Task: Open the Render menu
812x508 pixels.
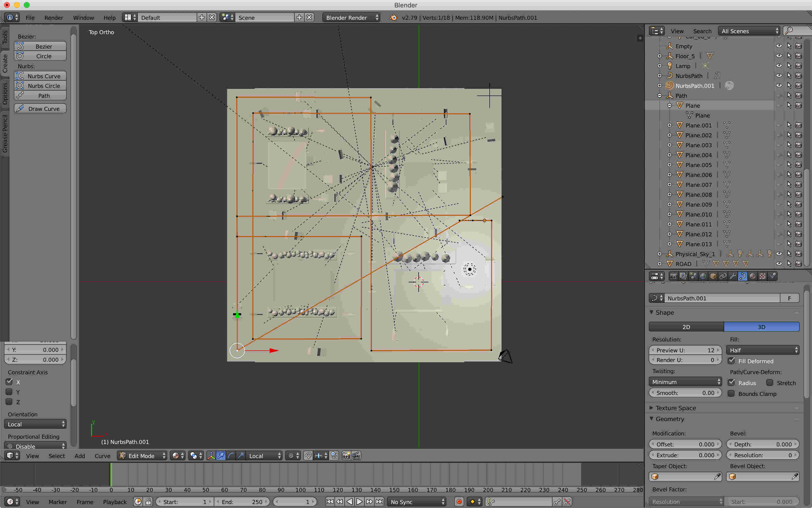Action: (53, 18)
